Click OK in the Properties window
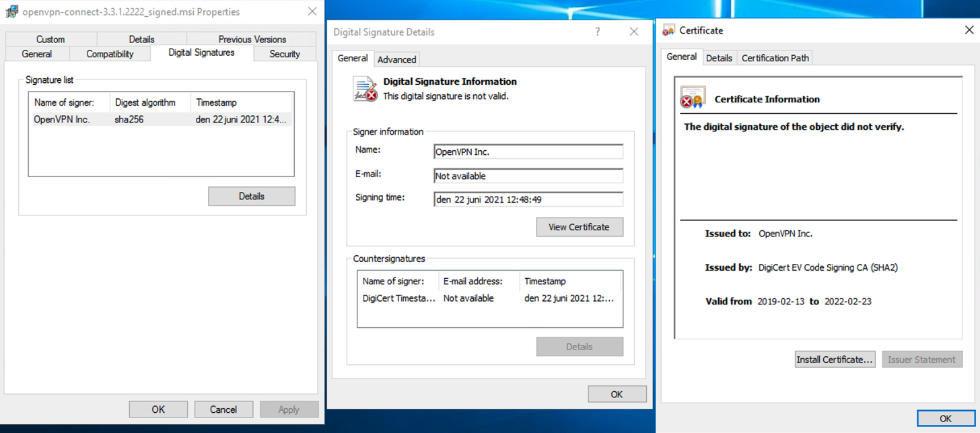This screenshot has width=980, height=433. click(158, 409)
